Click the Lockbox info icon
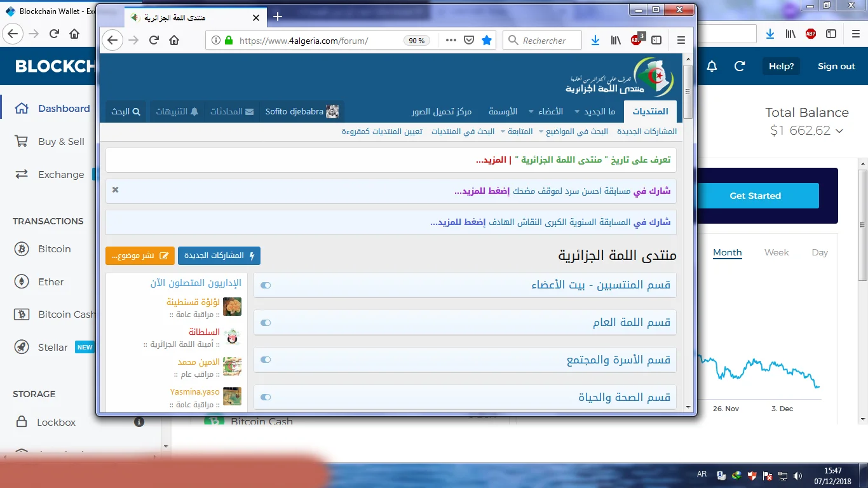 [x=139, y=422]
